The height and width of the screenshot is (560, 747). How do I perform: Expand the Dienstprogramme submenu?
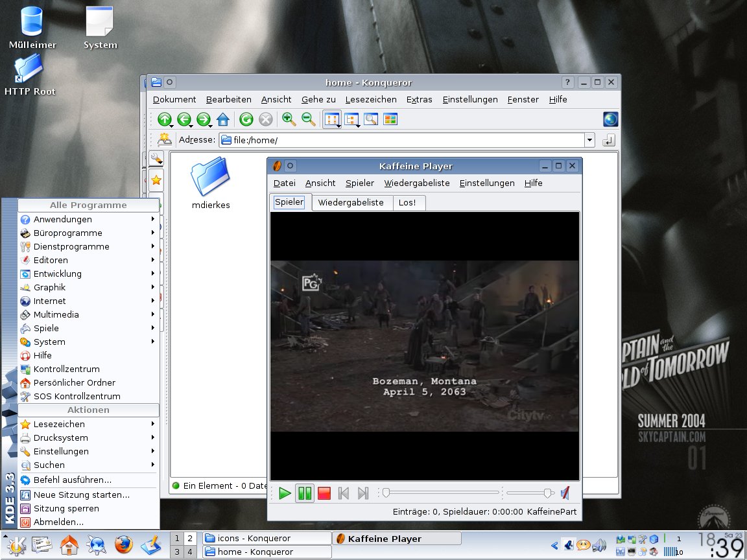click(88, 246)
